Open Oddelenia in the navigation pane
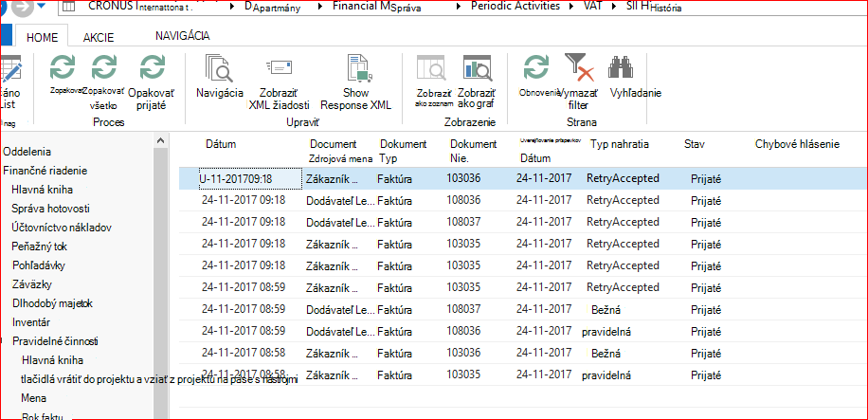Screen dimensions: 868x420 [x=27, y=152]
